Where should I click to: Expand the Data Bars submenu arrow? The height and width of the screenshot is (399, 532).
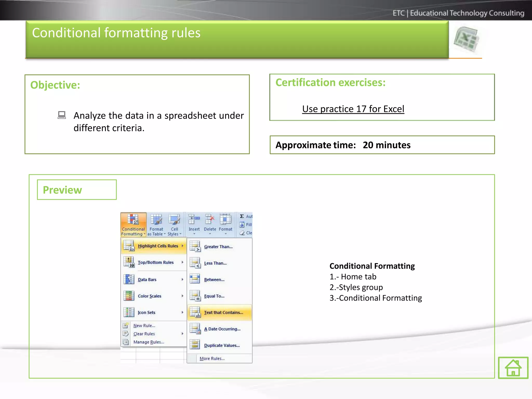tap(182, 280)
